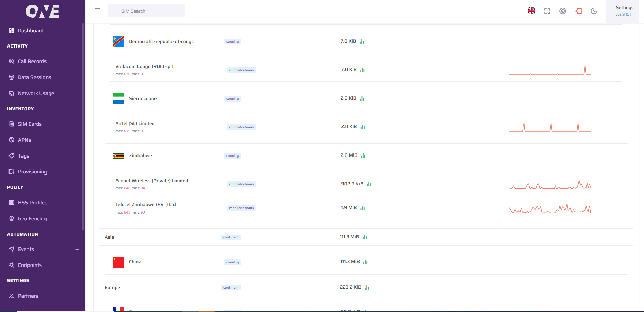The image size is (644, 312).
Task: Select the China country name
Action: [135, 262]
